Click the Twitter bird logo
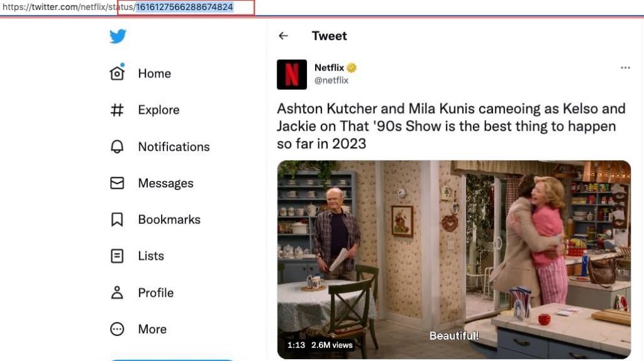 118,36
